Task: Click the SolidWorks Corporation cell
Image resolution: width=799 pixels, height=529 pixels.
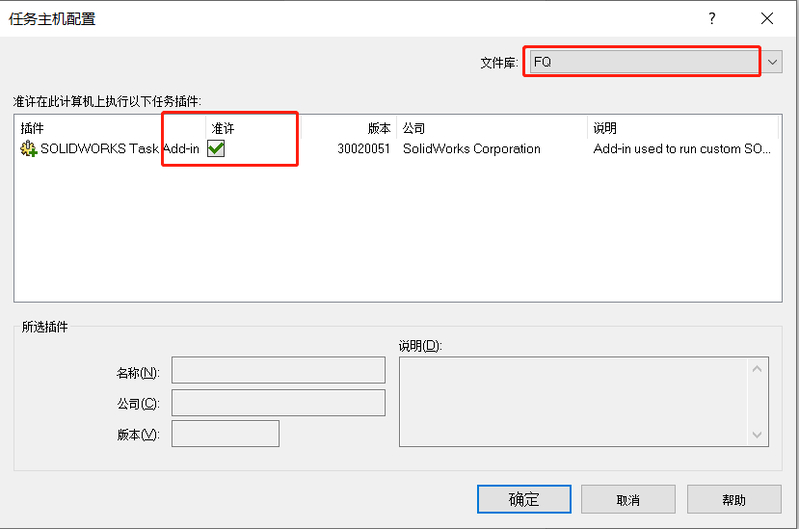Action: pos(471,149)
